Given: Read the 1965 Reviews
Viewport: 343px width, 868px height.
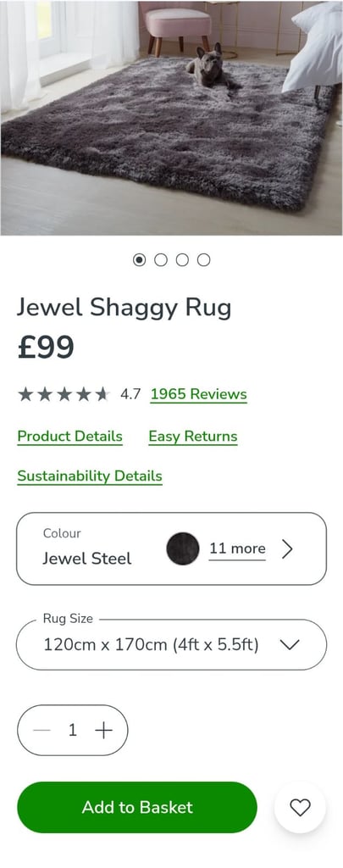Looking at the screenshot, I should (x=199, y=394).
